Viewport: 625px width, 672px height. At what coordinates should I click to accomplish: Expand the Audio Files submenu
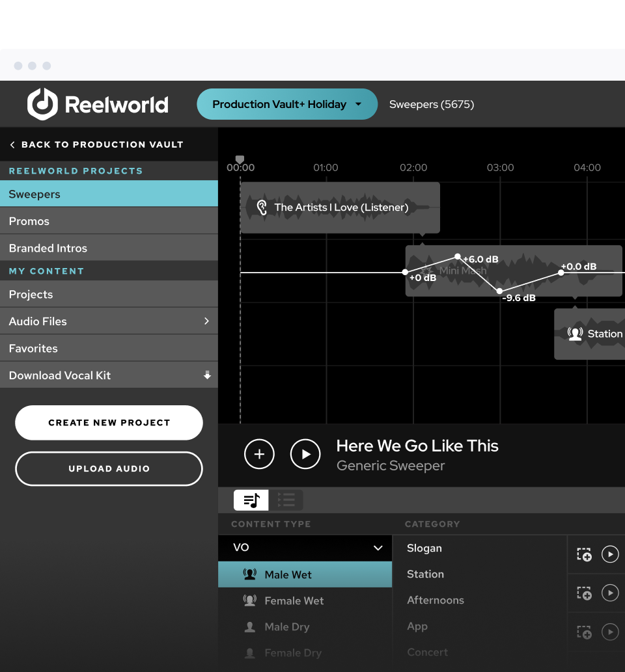point(206,321)
